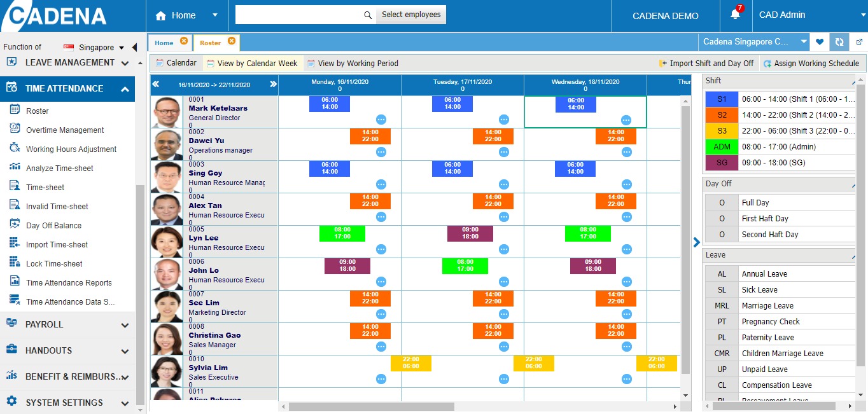Close the Roster tab
Image resolution: width=868 pixels, height=414 pixels.
[232, 41]
